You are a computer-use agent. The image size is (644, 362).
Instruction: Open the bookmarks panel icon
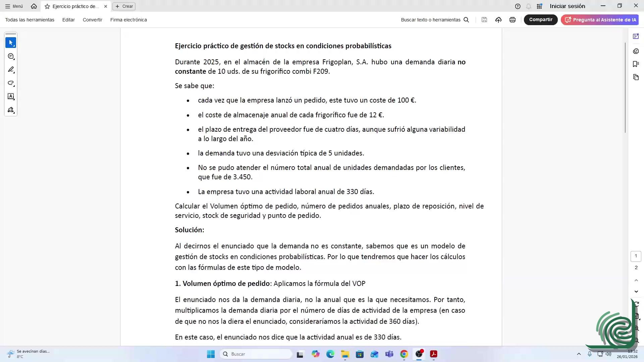coord(636,64)
